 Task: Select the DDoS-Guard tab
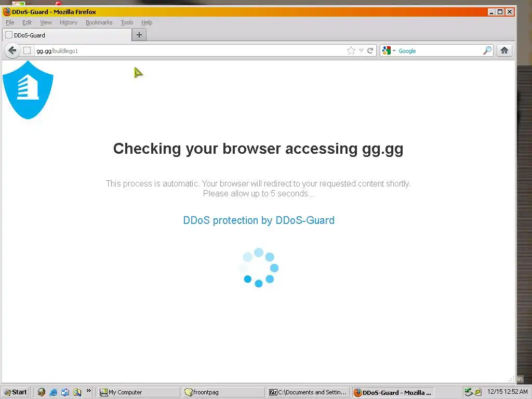tap(67, 35)
